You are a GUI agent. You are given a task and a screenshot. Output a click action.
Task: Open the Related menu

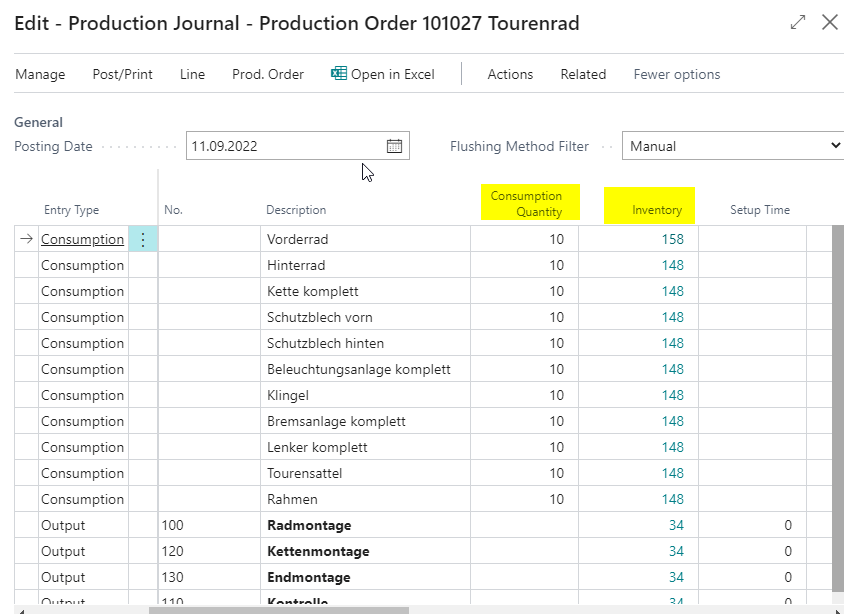pos(583,74)
